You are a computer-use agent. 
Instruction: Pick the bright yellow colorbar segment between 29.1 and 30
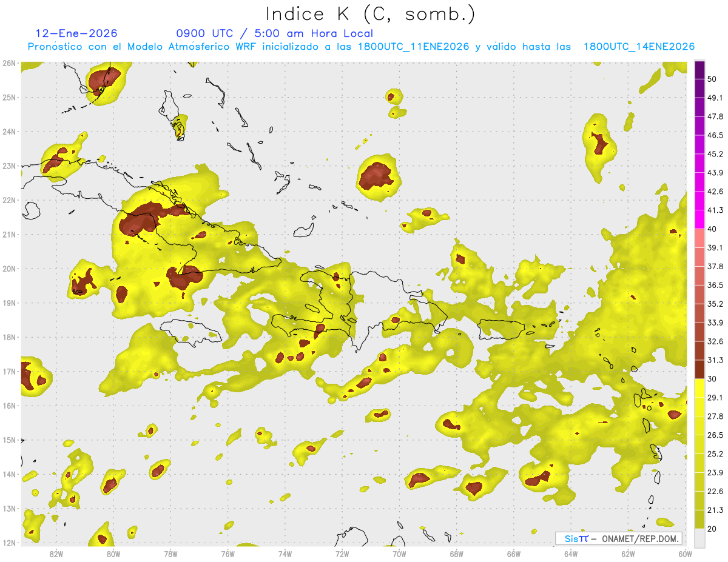click(x=699, y=389)
